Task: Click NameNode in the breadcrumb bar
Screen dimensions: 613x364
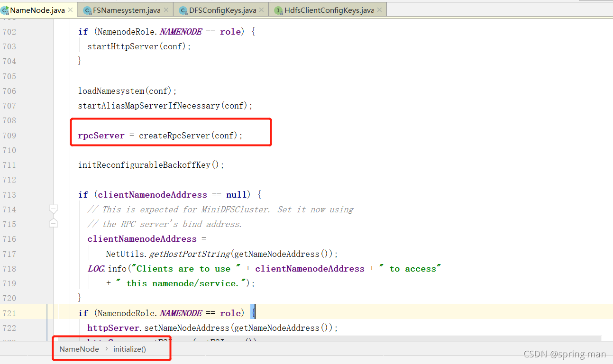Action: 79,349
